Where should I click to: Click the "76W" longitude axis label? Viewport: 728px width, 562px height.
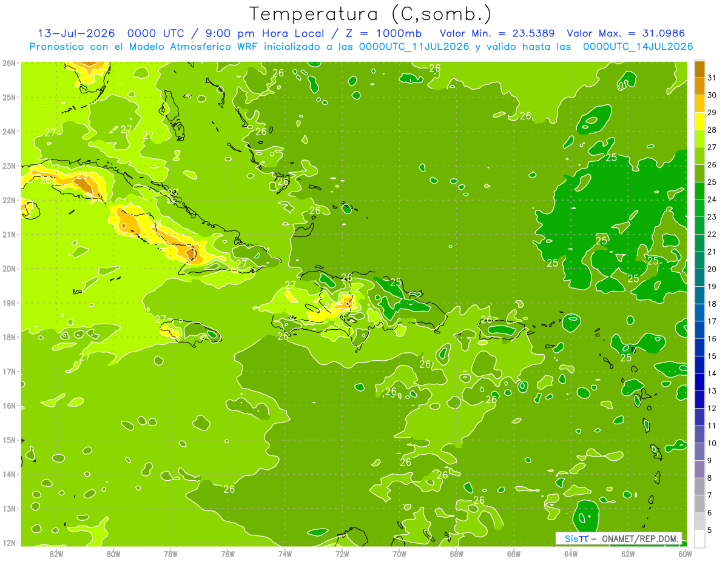coord(227,554)
